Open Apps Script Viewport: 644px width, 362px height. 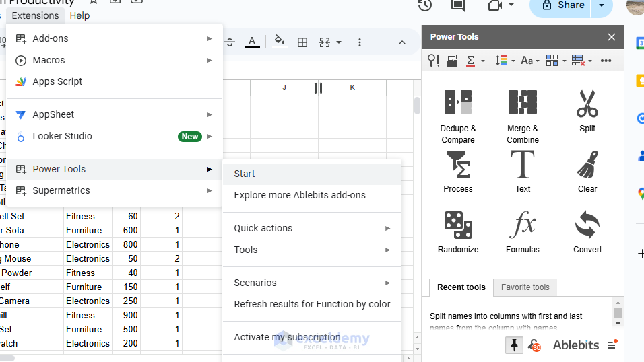coord(115,81)
